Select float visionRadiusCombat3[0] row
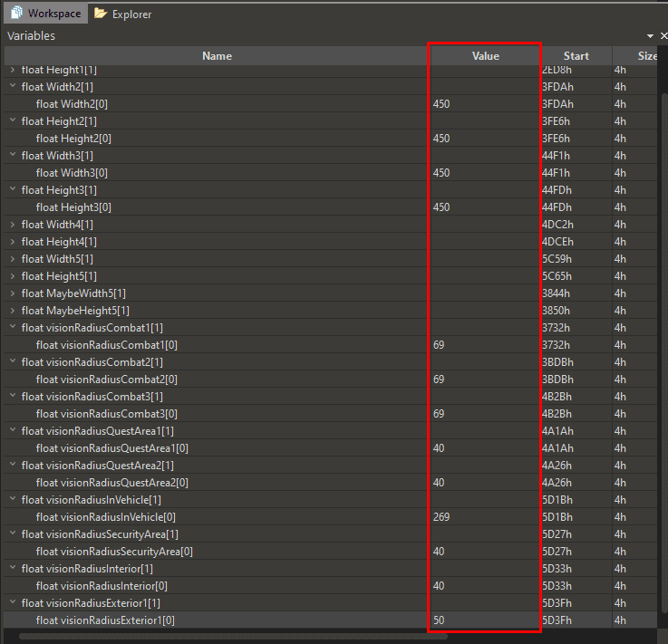 tap(330, 414)
